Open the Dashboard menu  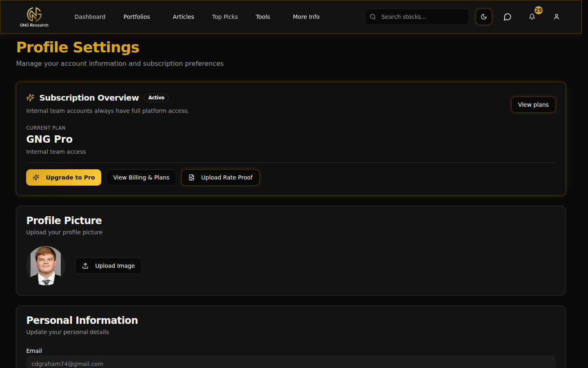pos(90,17)
